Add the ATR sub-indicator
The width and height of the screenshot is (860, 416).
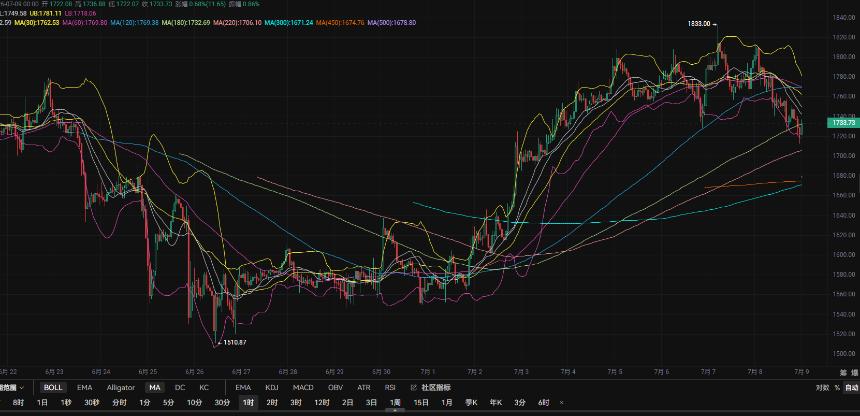coord(364,387)
